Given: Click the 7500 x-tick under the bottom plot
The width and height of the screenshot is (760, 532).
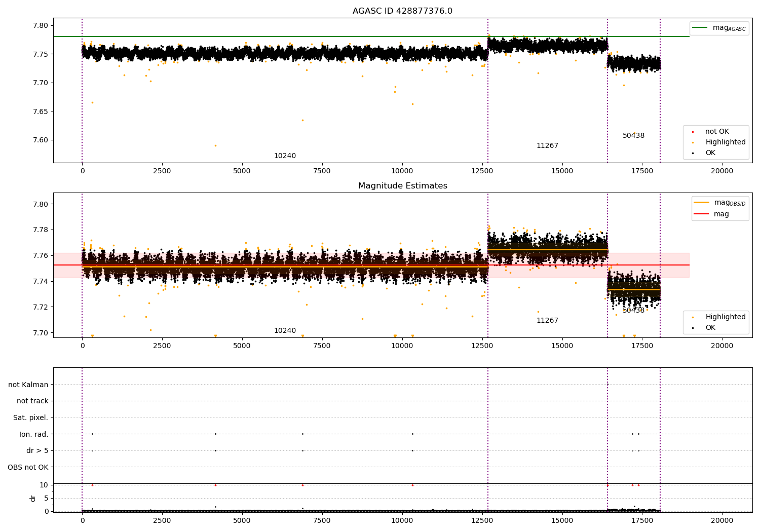Looking at the screenshot, I should (x=322, y=520).
